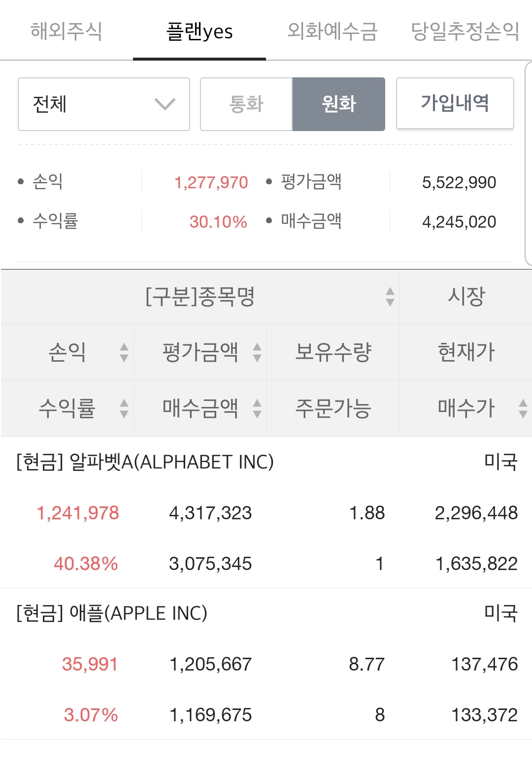Click the 현재가 column header
This screenshot has width=532, height=775.
pyautogui.click(x=466, y=352)
